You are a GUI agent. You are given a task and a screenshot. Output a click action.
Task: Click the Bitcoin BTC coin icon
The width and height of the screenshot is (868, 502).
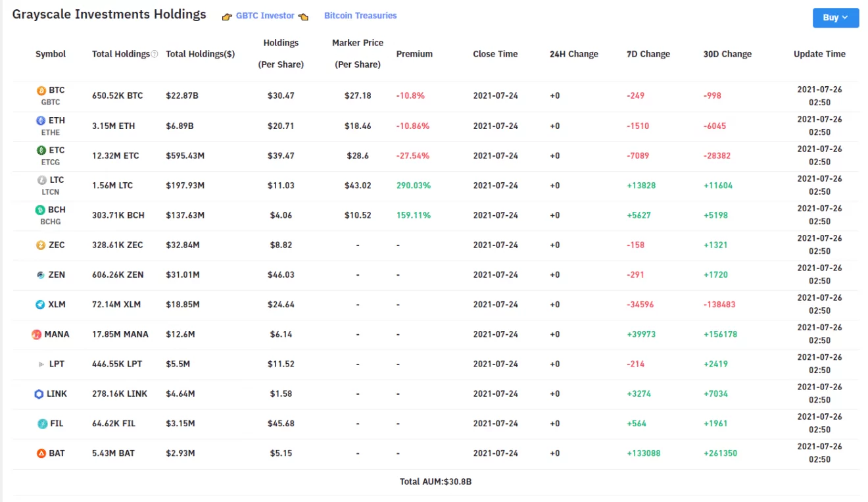41,91
